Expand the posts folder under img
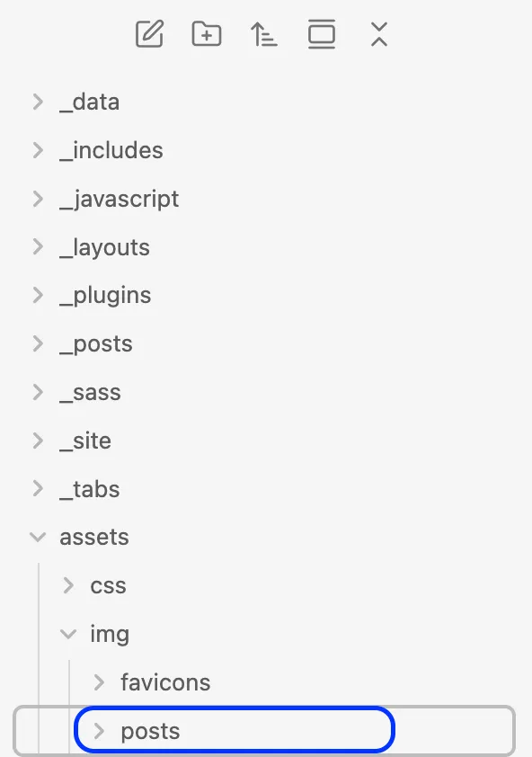This screenshot has height=757, width=532. [99, 731]
